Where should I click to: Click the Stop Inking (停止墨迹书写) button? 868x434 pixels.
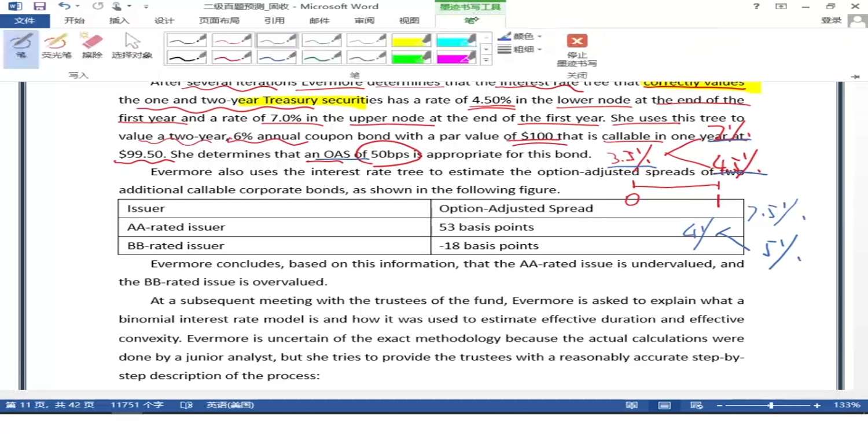tap(576, 49)
